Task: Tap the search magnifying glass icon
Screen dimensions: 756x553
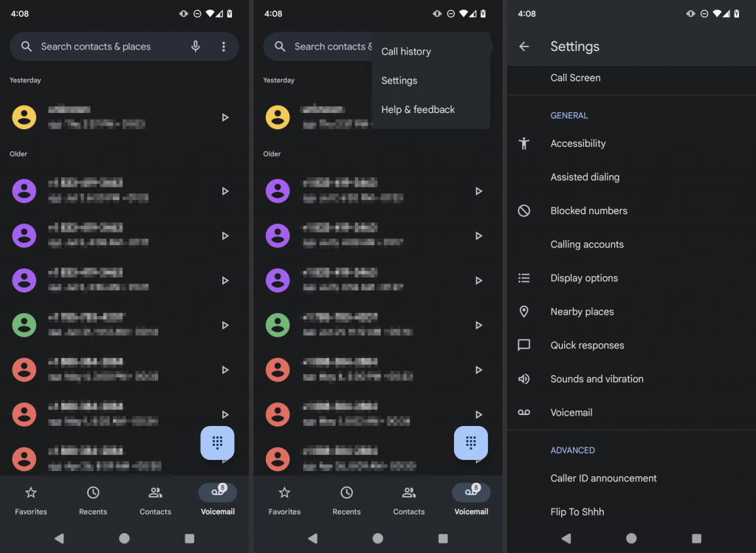Action: pos(26,47)
